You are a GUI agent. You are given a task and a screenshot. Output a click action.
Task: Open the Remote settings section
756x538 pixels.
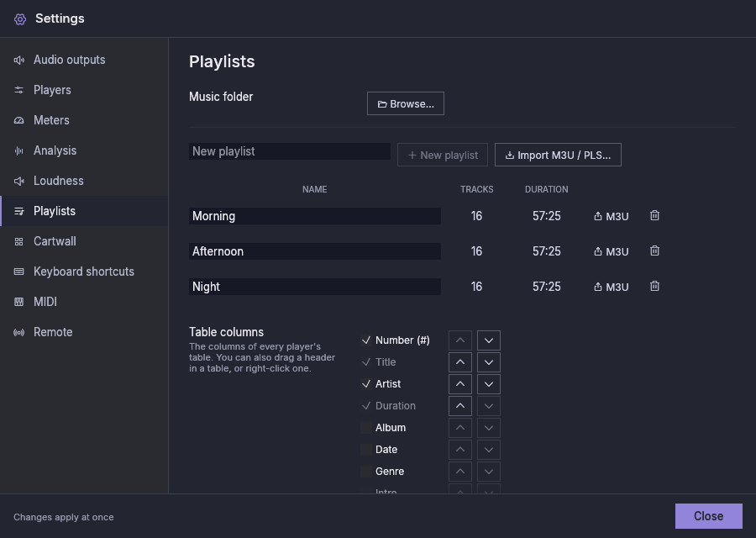(x=84, y=332)
